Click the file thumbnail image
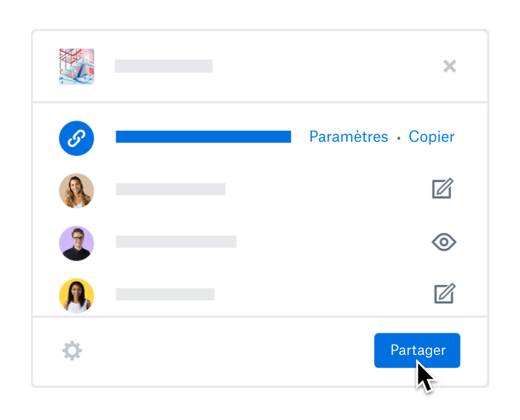520x420 pixels. tap(77, 67)
